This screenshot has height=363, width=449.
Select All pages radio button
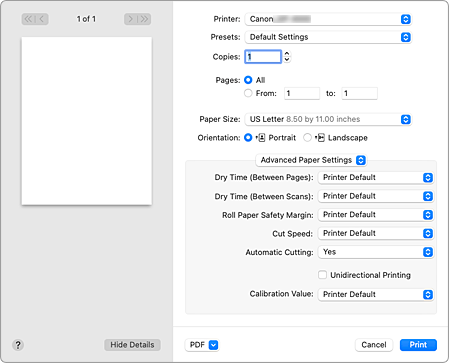click(248, 80)
